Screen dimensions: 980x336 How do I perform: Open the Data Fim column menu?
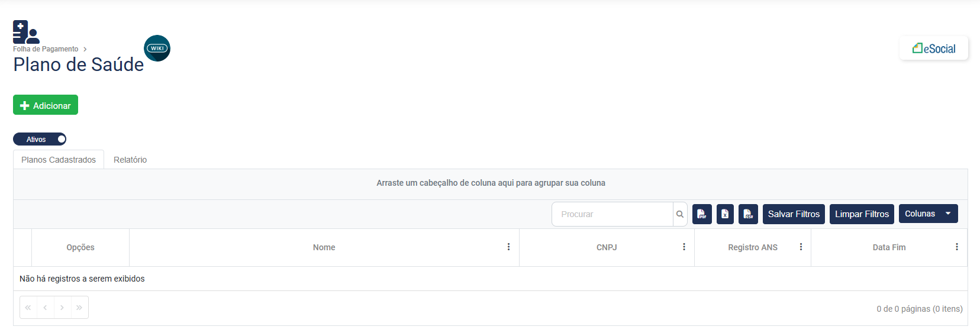[956, 247]
